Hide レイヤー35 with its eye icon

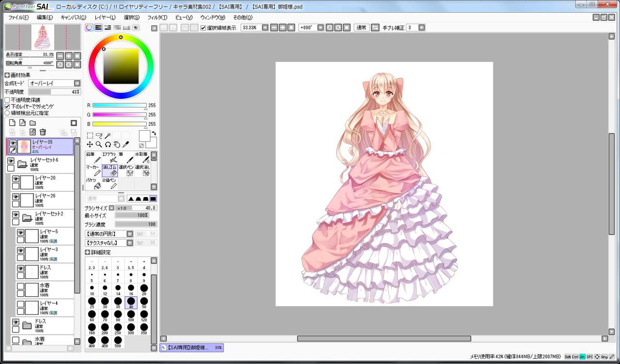click(13, 143)
